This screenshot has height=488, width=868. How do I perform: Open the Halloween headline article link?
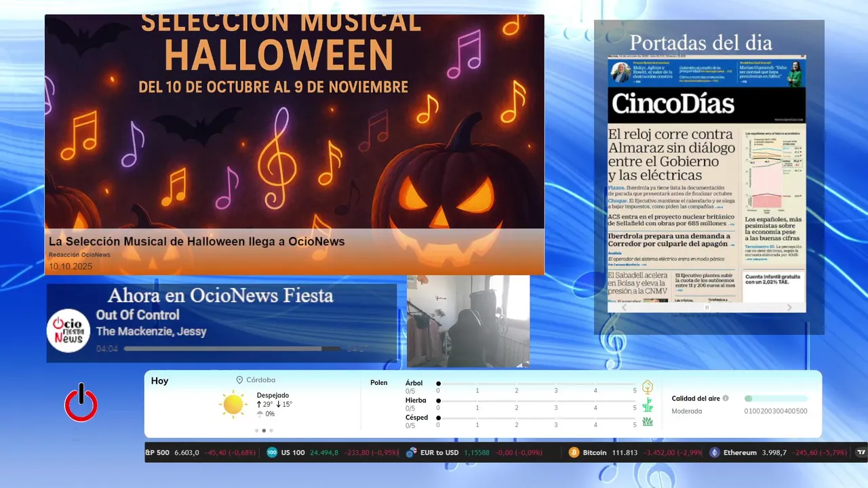pyautogui.click(x=197, y=241)
